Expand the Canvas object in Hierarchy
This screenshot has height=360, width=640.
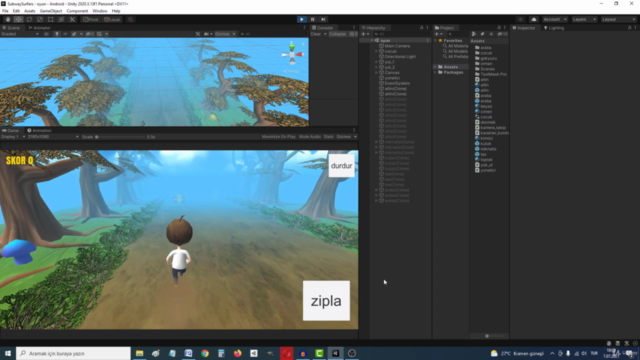point(376,72)
